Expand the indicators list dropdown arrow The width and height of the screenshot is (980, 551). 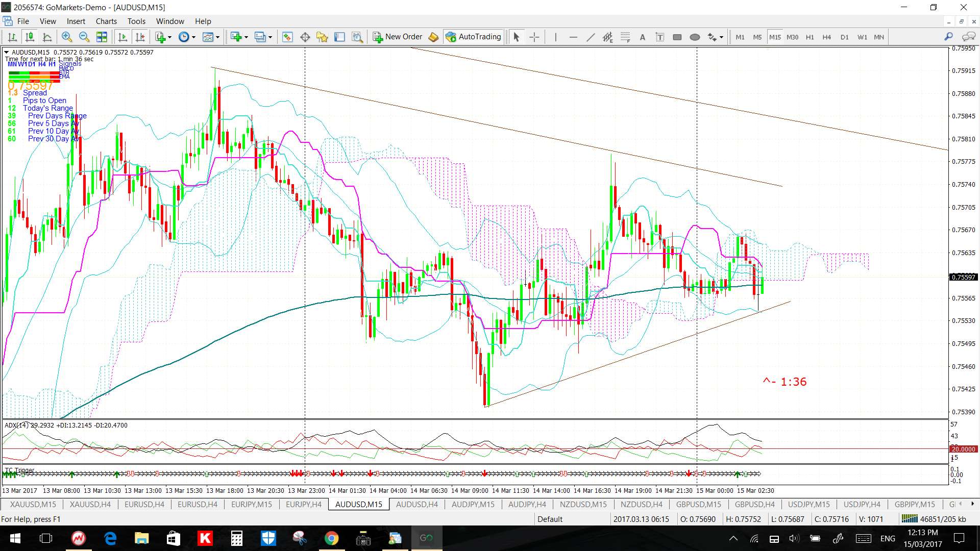click(x=169, y=37)
